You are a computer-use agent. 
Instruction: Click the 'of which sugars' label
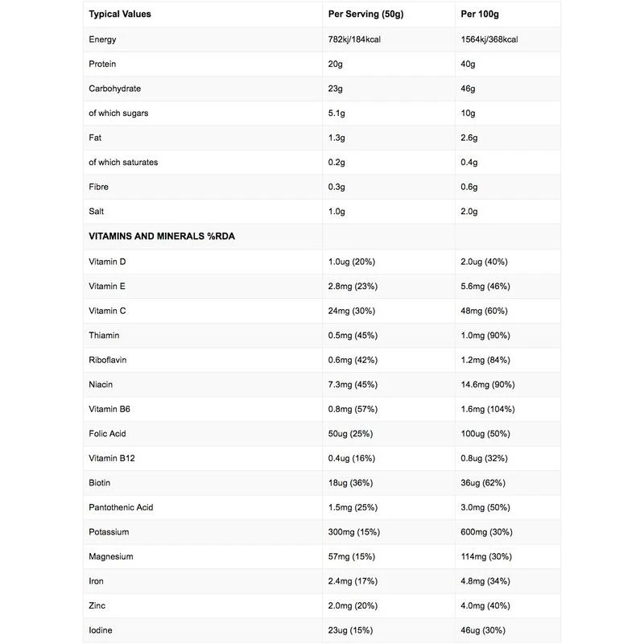coord(118,113)
